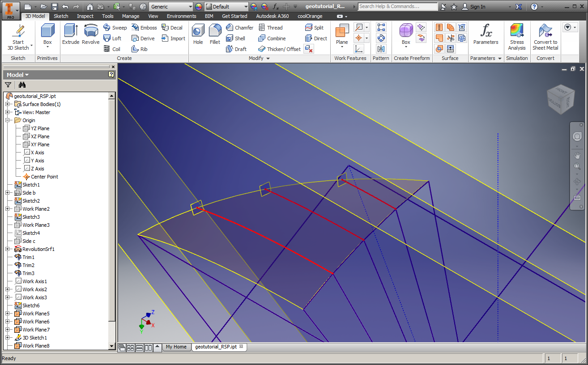Select the Thread tool
588x365 pixels.
271,28
